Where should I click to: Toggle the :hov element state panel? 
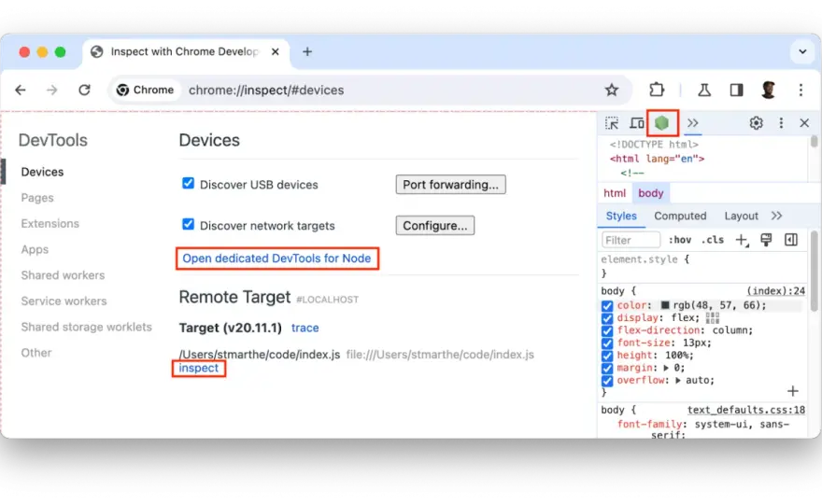(680, 240)
